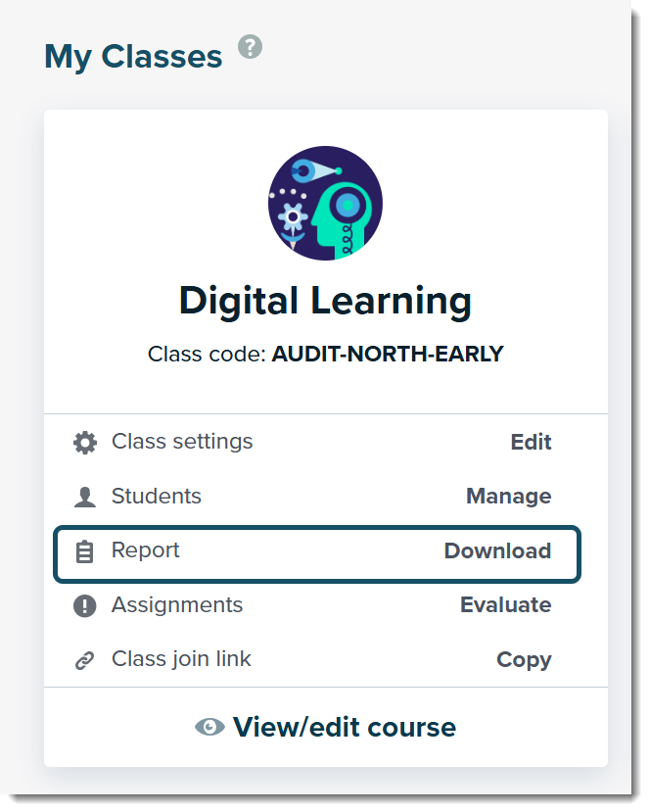Click the Class settings gear icon
This screenshot has width=649, height=812.
click(x=85, y=444)
